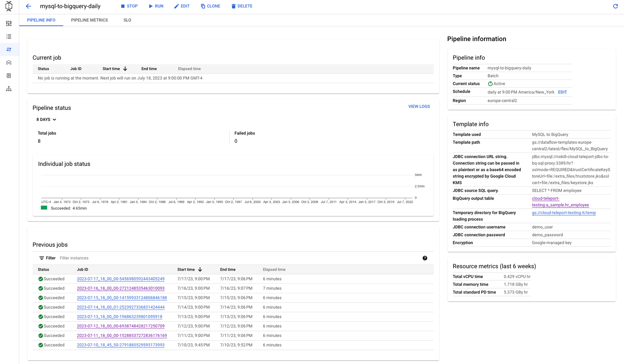
Task: Select the 7/10/23, 9:45 PM start time cell
Action: coord(193,345)
